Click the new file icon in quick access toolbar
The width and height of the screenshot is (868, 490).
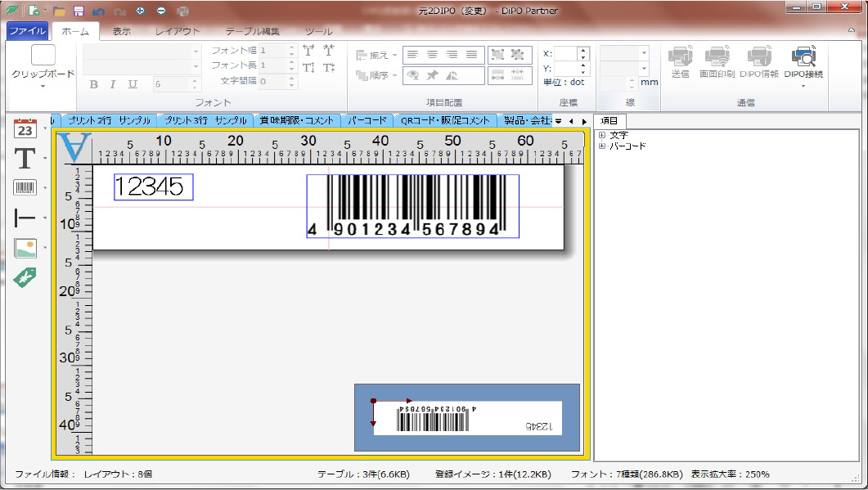click(34, 11)
